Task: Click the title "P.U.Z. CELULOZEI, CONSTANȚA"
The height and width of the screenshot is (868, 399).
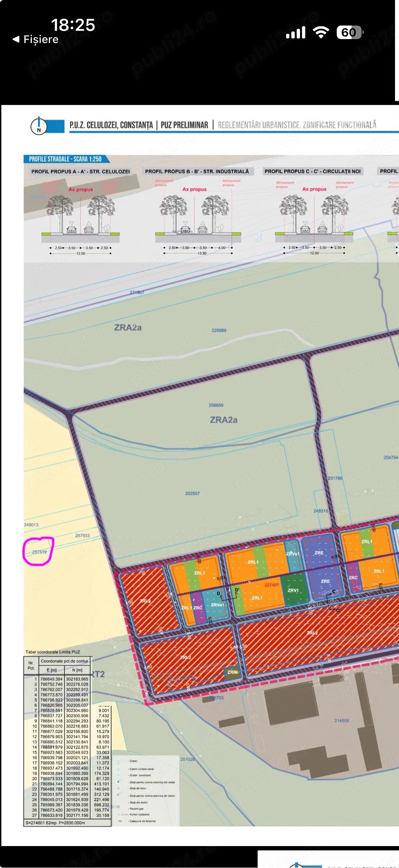Action: 111,125
